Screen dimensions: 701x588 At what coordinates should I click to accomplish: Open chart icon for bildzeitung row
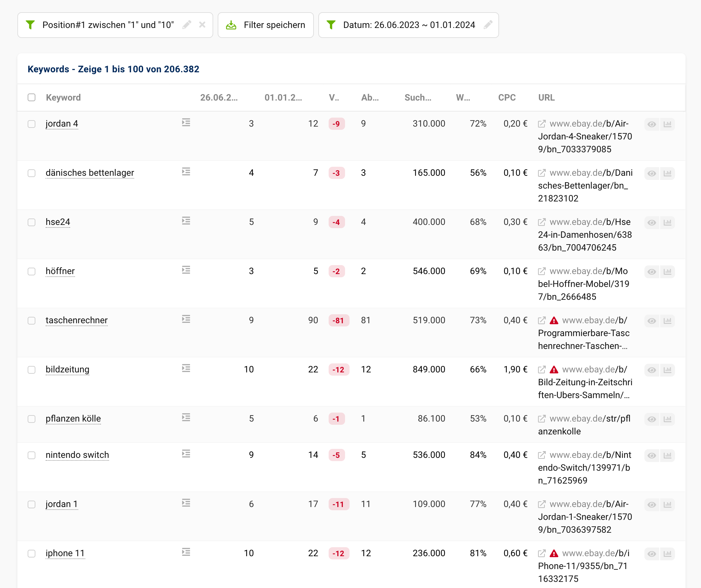pos(667,370)
